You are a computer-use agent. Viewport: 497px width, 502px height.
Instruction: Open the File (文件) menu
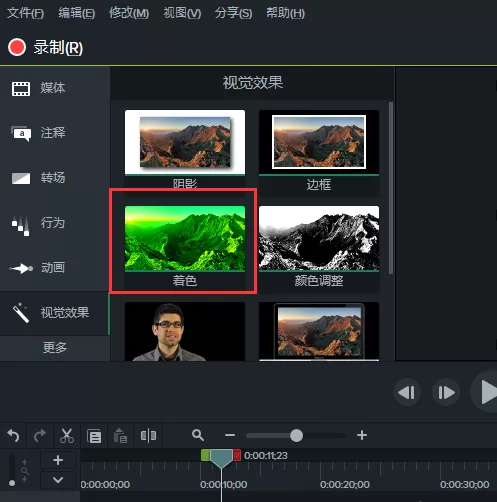tap(25, 13)
